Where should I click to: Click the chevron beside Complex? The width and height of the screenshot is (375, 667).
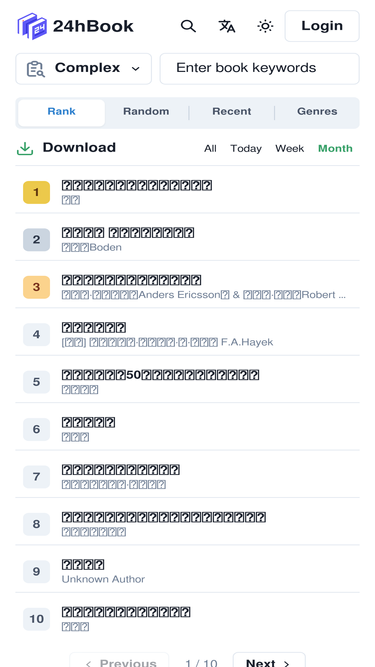pyautogui.click(x=136, y=69)
